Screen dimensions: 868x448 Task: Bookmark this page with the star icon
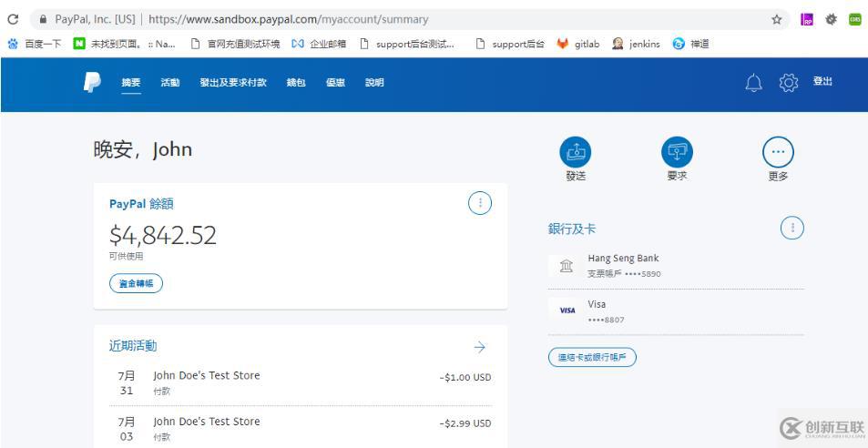click(777, 19)
